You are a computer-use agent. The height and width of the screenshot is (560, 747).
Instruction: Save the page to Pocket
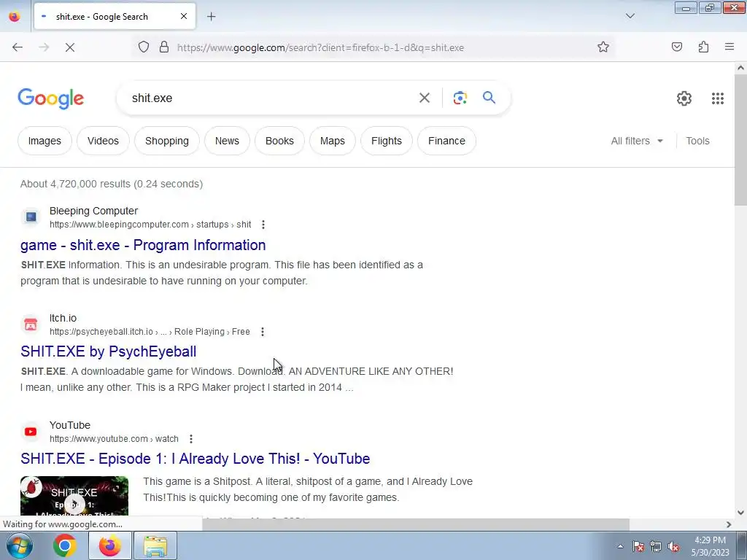[x=677, y=47]
